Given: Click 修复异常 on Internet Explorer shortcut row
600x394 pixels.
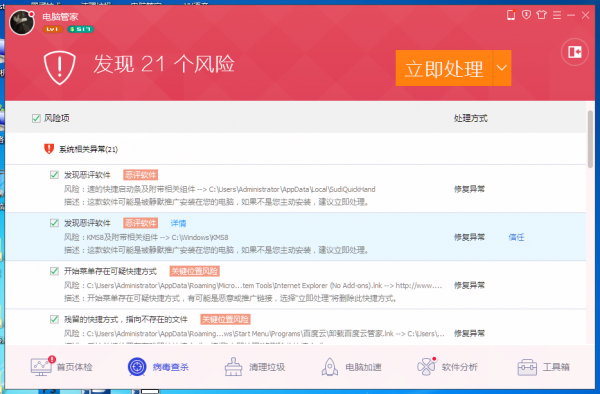Looking at the screenshot, I should [x=470, y=285].
